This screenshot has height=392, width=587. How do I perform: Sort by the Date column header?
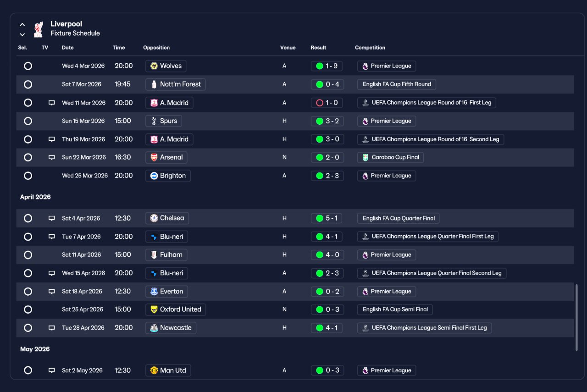pyautogui.click(x=68, y=48)
